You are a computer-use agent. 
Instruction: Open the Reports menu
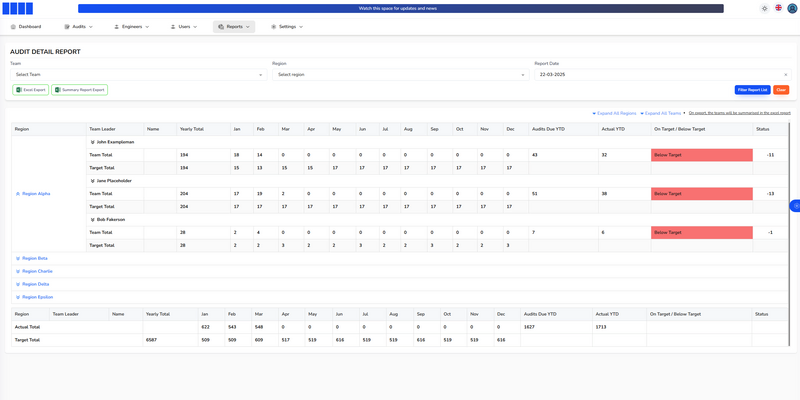coord(234,27)
